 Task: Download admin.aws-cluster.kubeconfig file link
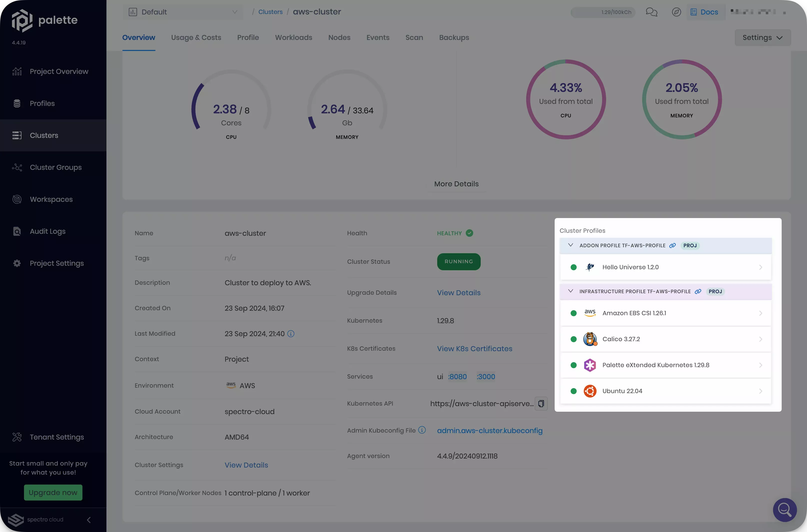(489, 431)
